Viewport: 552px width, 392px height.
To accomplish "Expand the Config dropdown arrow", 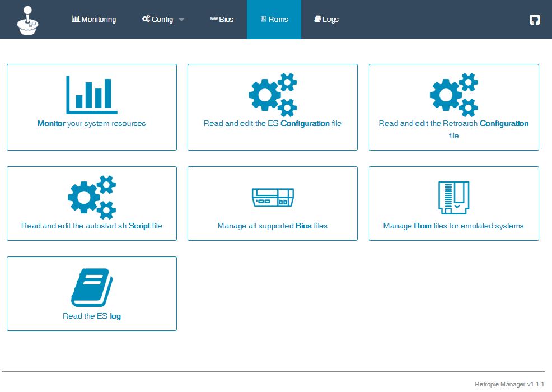I will click(x=181, y=20).
